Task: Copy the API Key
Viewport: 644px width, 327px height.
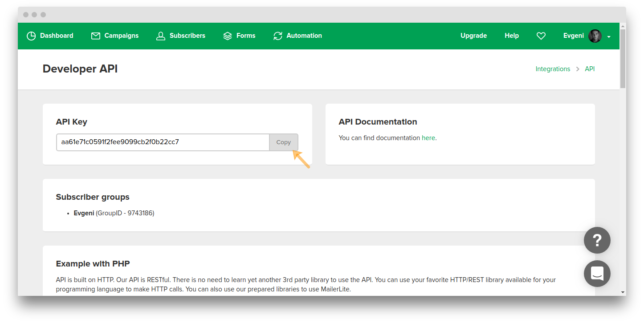Action: pyautogui.click(x=284, y=142)
